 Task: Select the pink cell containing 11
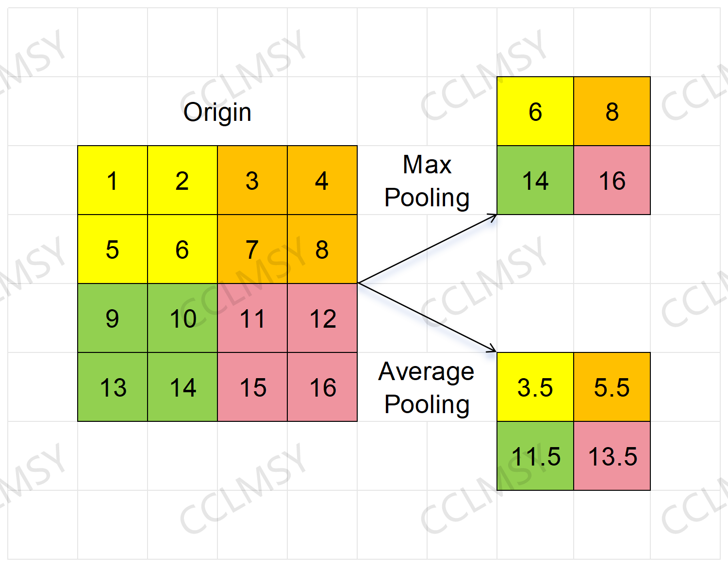(x=252, y=318)
